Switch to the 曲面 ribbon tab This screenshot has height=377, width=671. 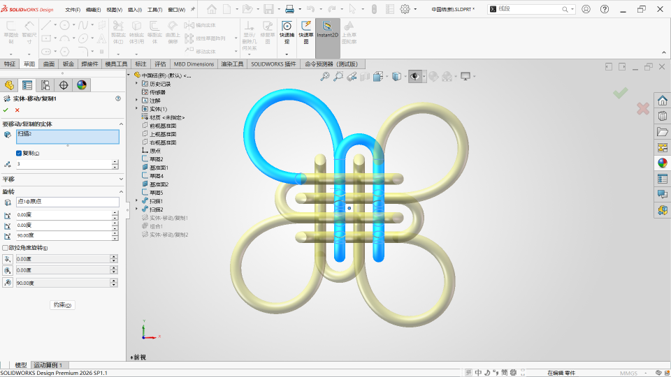49,64
